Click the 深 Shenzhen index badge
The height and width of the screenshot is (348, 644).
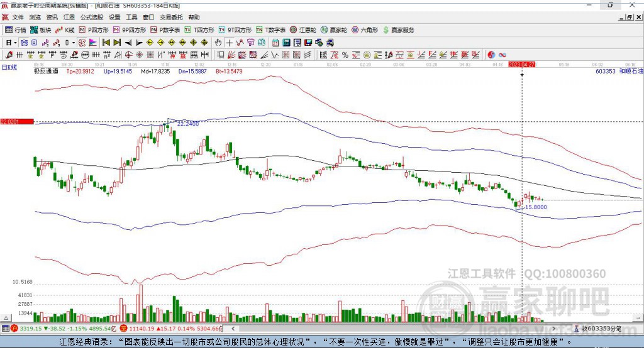(124, 329)
